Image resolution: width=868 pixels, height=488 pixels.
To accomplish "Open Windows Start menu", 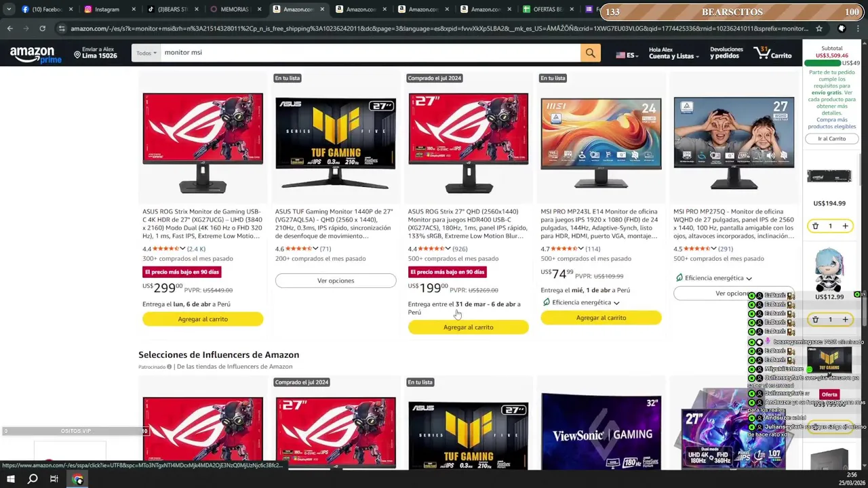I will [x=10, y=479].
